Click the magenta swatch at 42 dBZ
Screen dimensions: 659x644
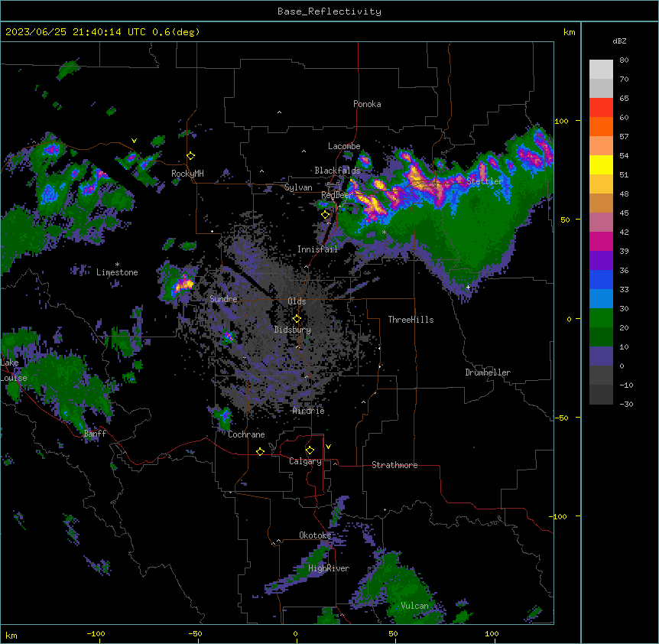(601, 241)
